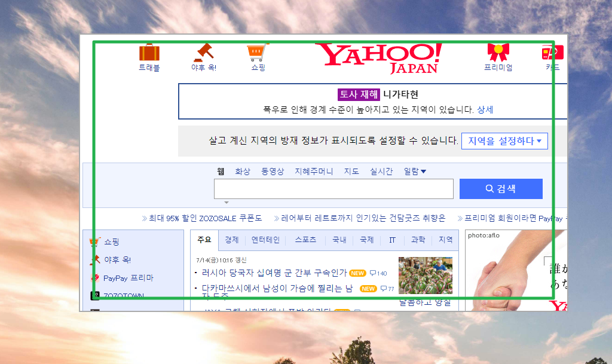Select the 지도 search tab
Image resolution: width=612 pixels, height=364 pixels.
(351, 172)
